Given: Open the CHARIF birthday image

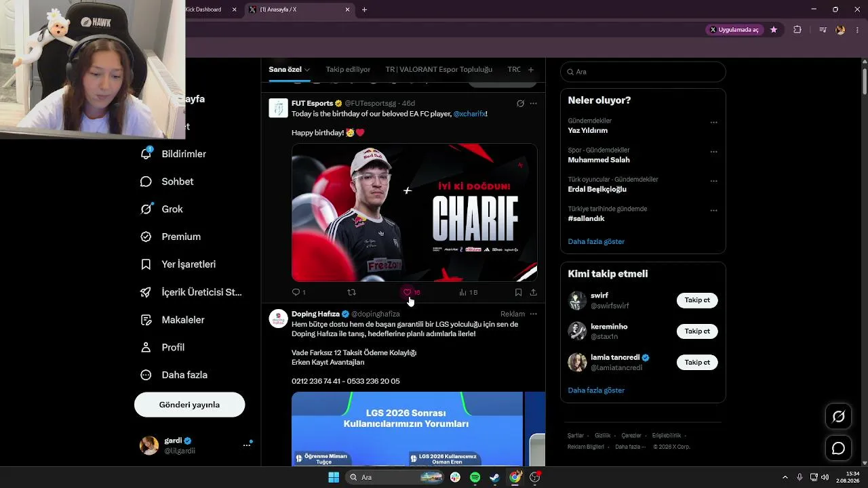Looking at the screenshot, I should (414, 212).
